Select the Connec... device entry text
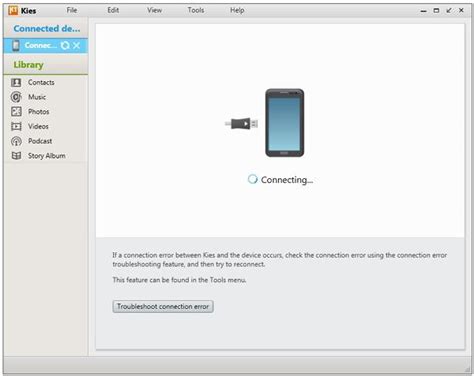Image resolution: width=474 pixels, height=376 pixels. pyautogui.click(x=40, y=45)
